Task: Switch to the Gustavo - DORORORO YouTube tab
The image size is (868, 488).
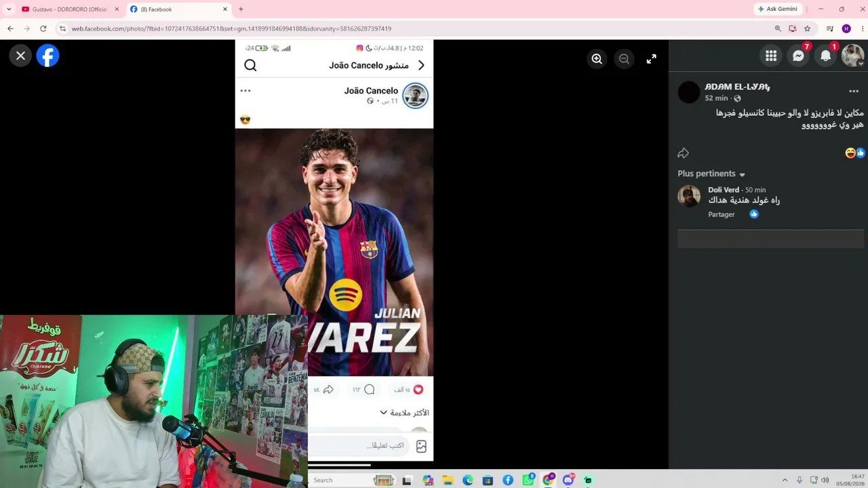Action: pyautogui.click(x=68, y=9)
